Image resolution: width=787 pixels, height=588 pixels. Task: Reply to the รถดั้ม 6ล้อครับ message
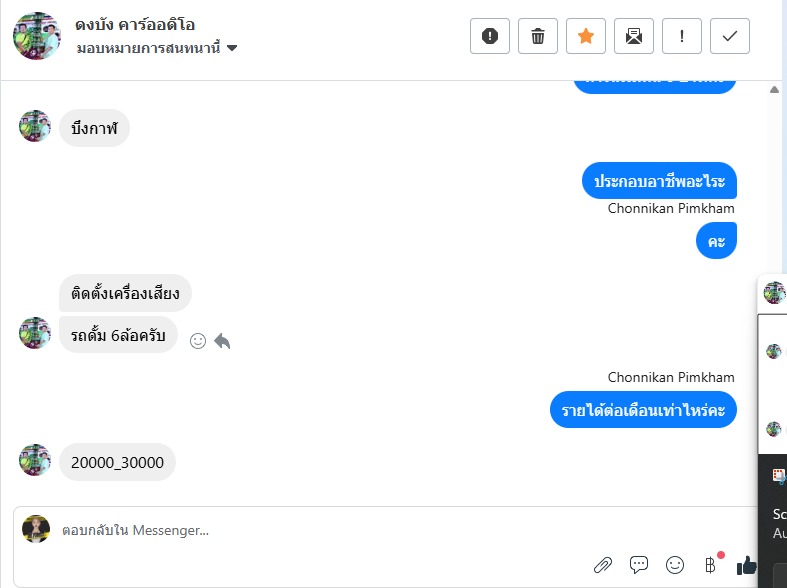[222, 341]
